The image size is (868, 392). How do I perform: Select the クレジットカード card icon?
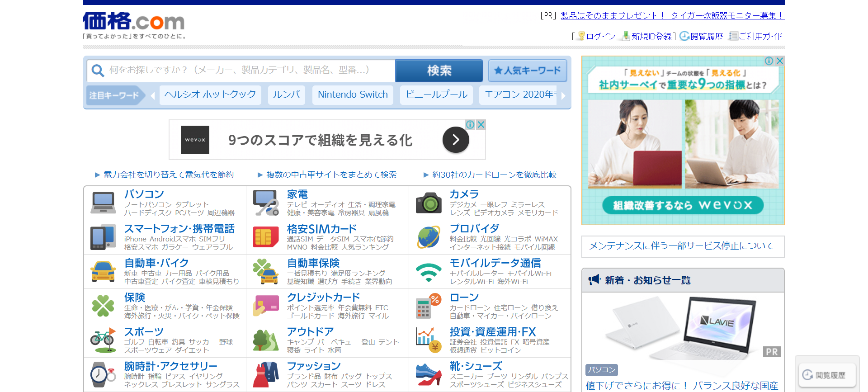click(266, 306)
